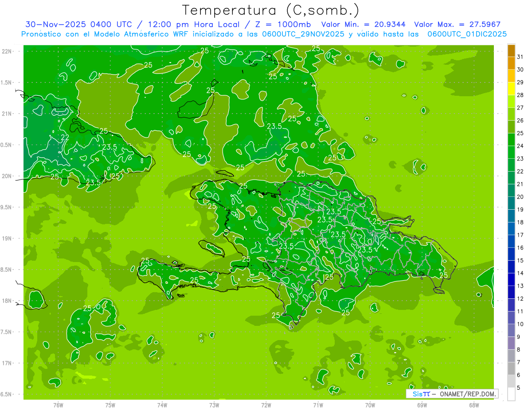
Task: Click the latitude axis label 17N
Action: point(7,363)
